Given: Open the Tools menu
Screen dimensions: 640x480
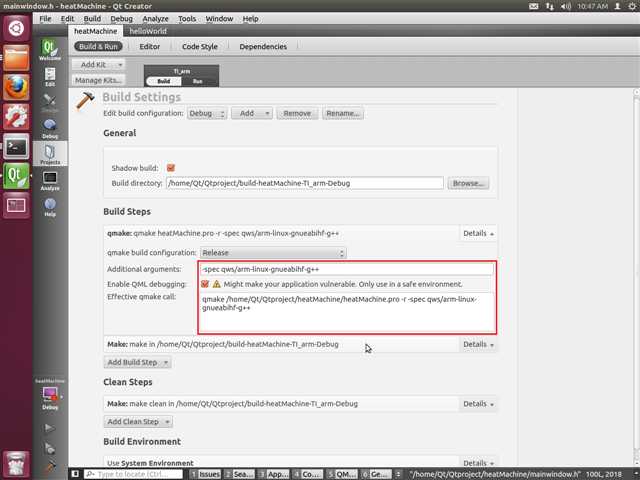Looking at the screenshot, I should coord(187,19).
